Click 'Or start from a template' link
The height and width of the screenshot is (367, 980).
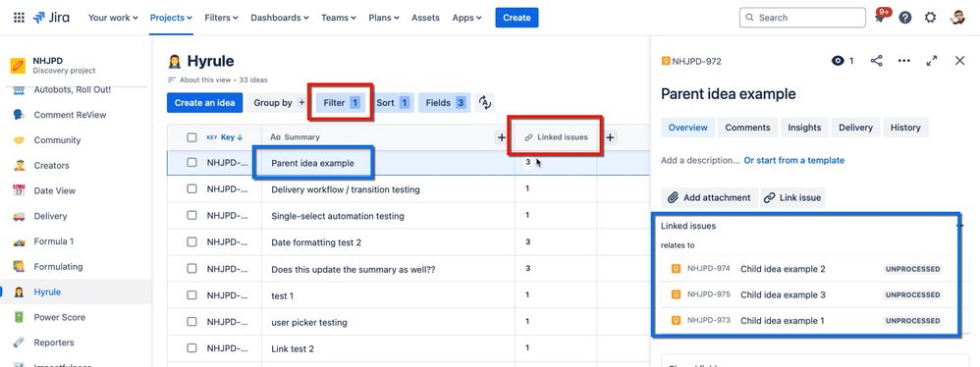pos(793,160)
